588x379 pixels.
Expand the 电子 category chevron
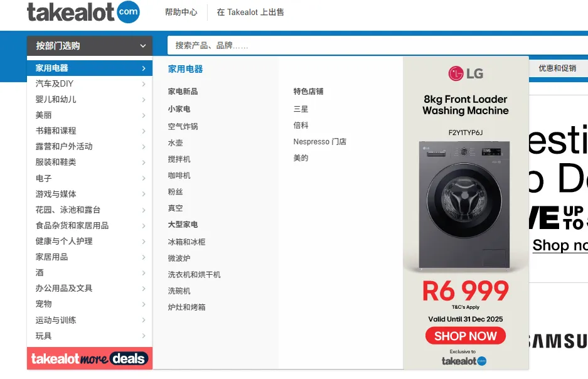tap(144, 179)
